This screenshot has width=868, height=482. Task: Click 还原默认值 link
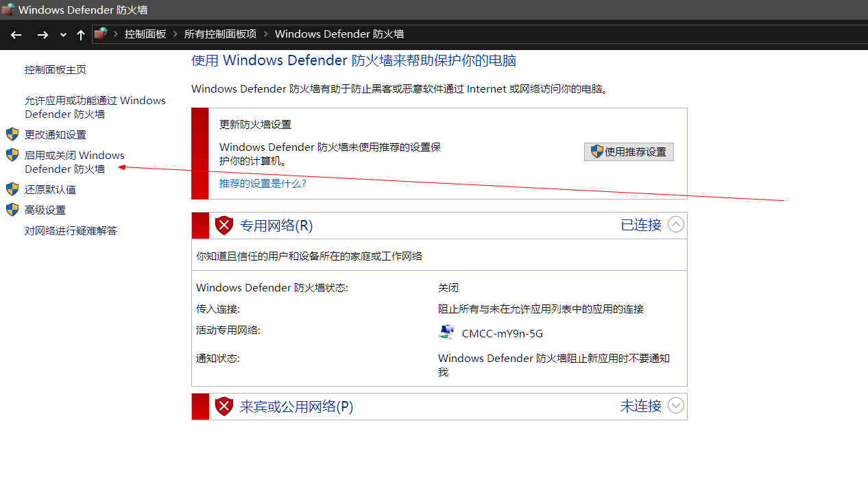pyautogui.click(x=50, y=189)
